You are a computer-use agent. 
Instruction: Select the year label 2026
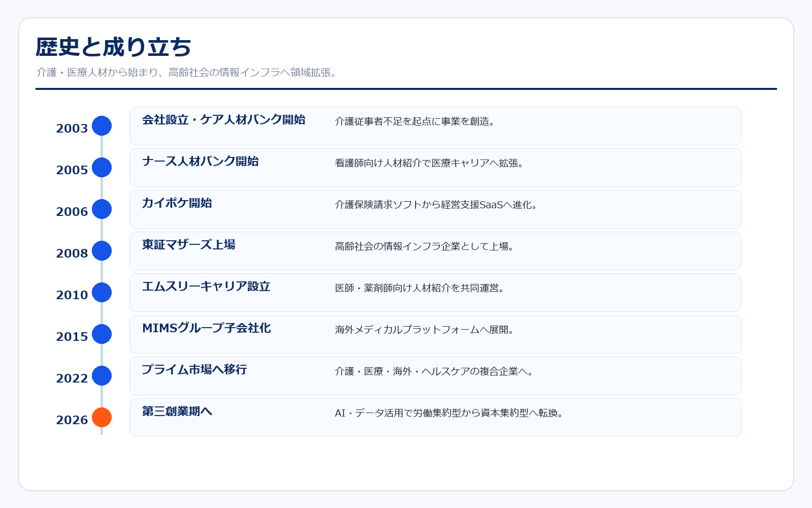72,420
